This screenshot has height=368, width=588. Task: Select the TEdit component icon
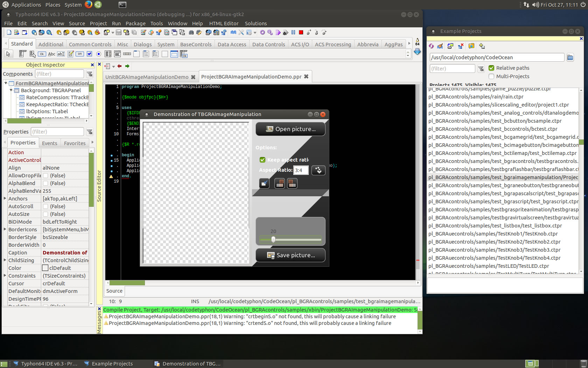pos(61,54)
